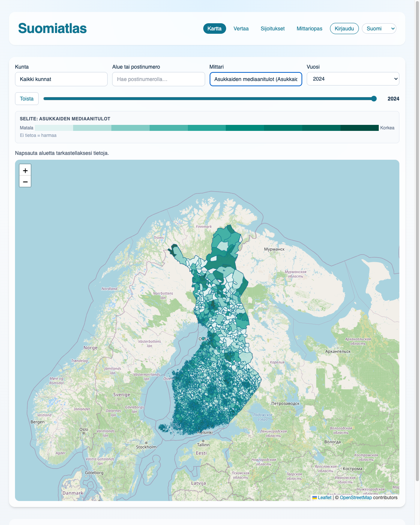420x525 pixels.
Task: Open the Mittari metric selector
Action: (256, 79)
